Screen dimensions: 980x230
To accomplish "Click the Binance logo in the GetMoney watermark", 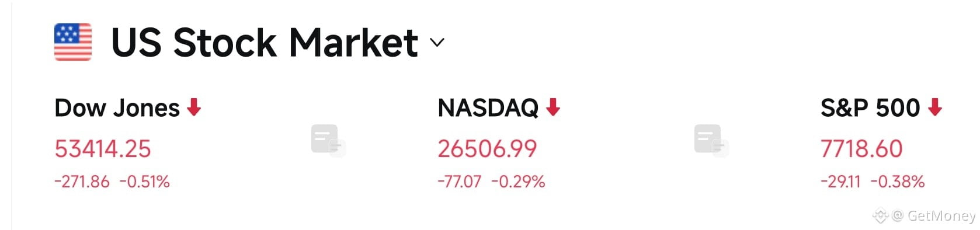I will (880, 216).
